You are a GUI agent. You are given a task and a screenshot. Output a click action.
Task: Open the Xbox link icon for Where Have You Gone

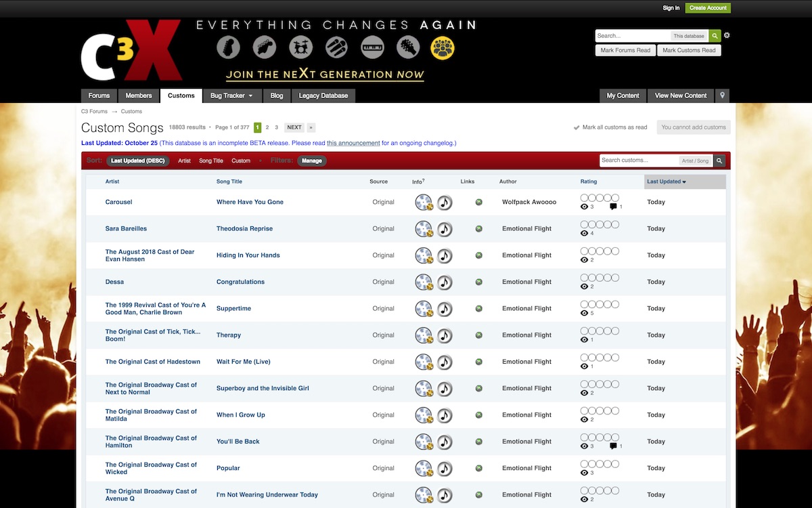pos(479,202)
